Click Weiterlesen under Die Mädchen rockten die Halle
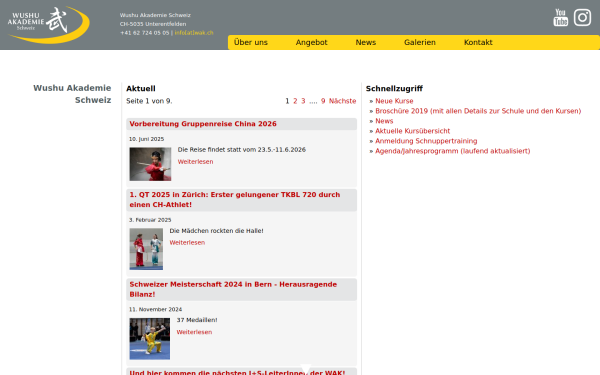This screenshot has height=375, width=600. pyautogui.click(x=187, y=243)
